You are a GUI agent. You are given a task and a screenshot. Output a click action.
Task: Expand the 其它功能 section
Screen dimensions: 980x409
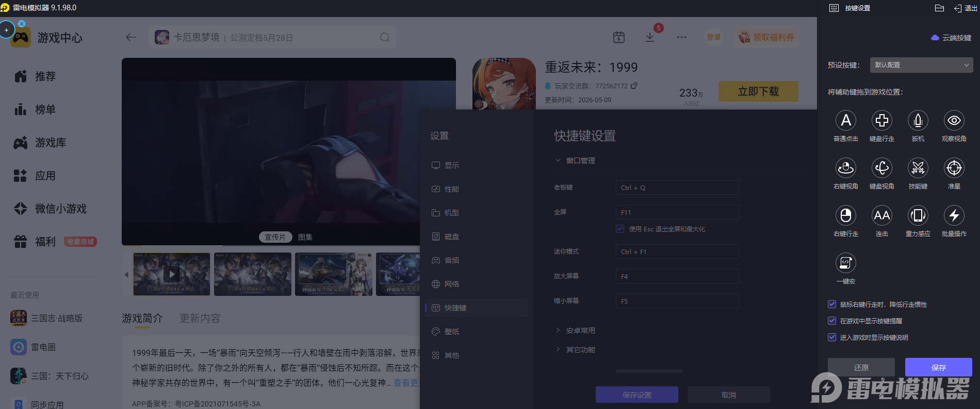(x=558, y=350)
